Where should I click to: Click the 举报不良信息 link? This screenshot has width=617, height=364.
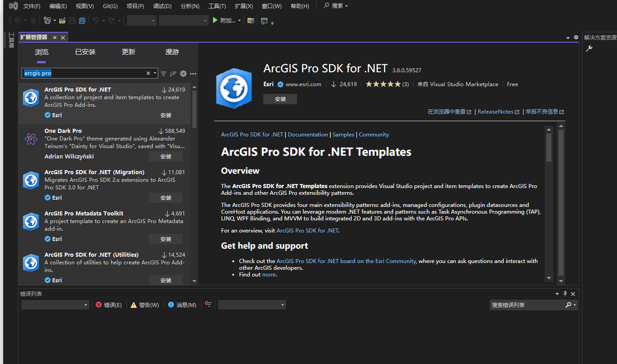click(545, 112)
